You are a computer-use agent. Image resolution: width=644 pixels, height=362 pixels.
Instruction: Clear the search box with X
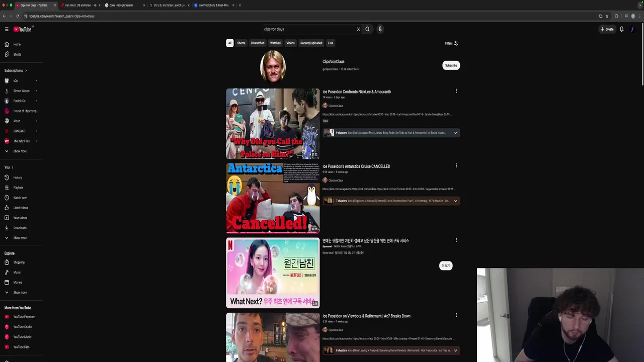coord(358,29)
